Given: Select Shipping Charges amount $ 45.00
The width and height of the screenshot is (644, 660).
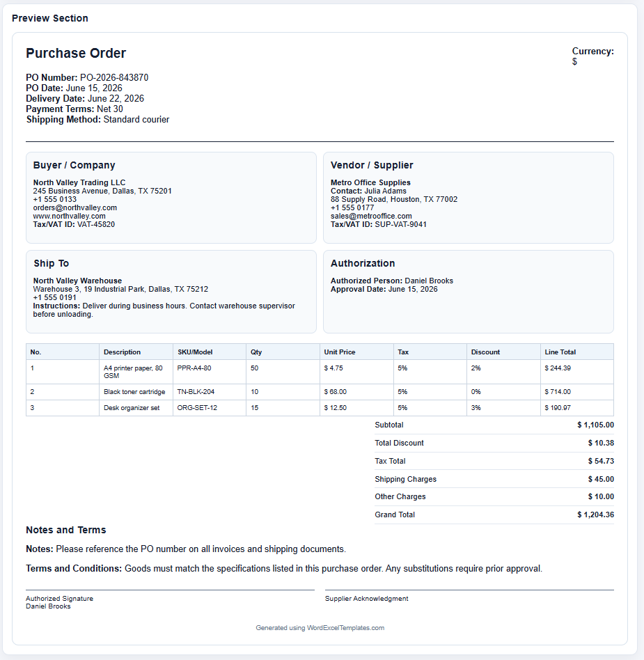Looking at the screenshot, I should pyautogui.click(x=601, y=480).
